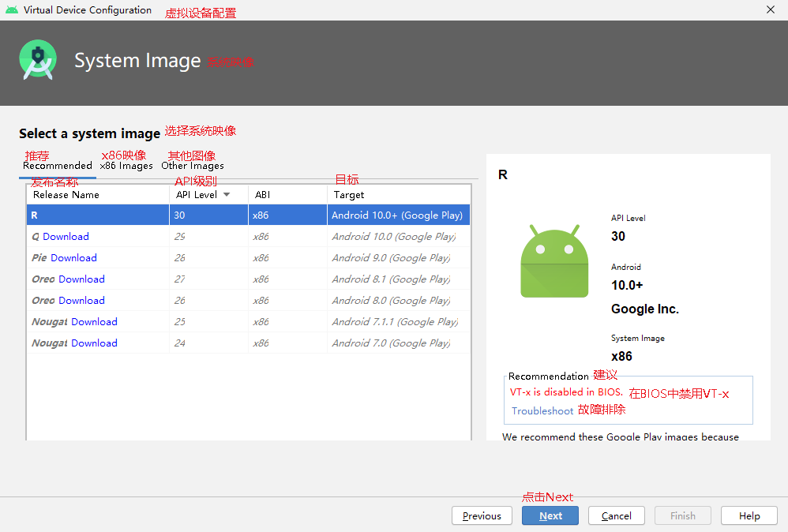Sort by API Level dropdown arrow
Screen dimensions: 788x532
227,194
